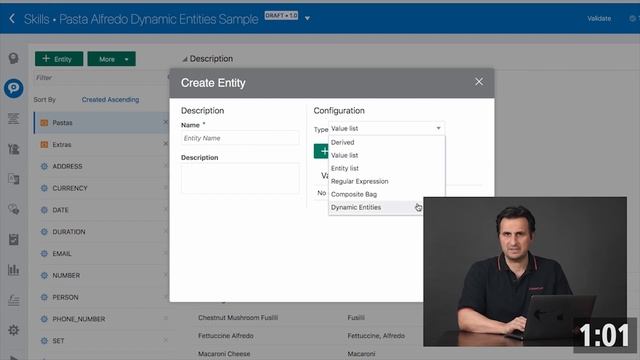Collapse the Description section triangle

pos(185,60)
